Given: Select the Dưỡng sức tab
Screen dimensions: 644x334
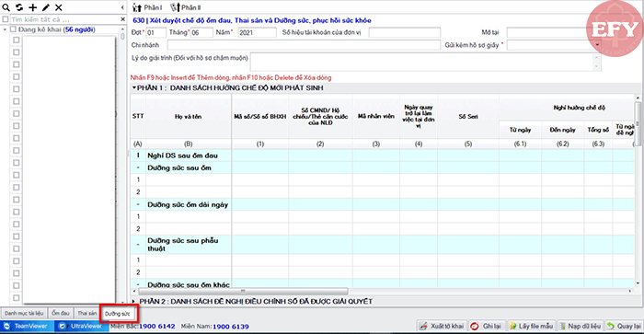Looking at the screenshot, I should tap(118, 314).
